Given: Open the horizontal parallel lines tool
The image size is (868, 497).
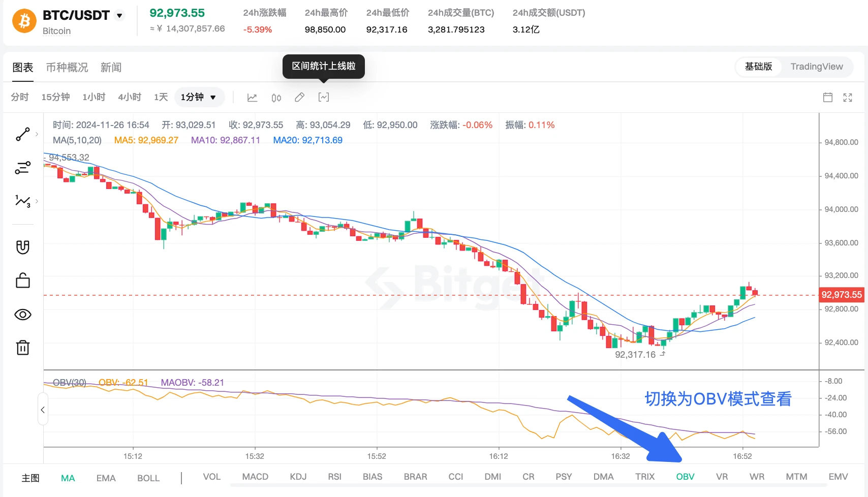Looking at the screenshot, I should pyautogui.click(x=23, y=168).
